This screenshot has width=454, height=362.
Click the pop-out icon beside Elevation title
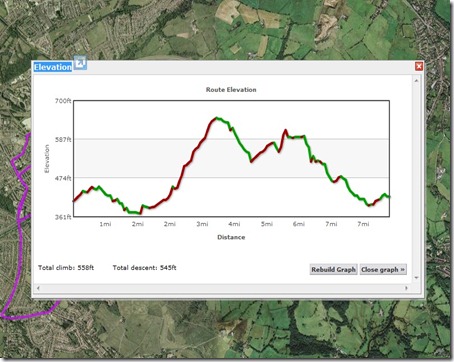(80, 63)
